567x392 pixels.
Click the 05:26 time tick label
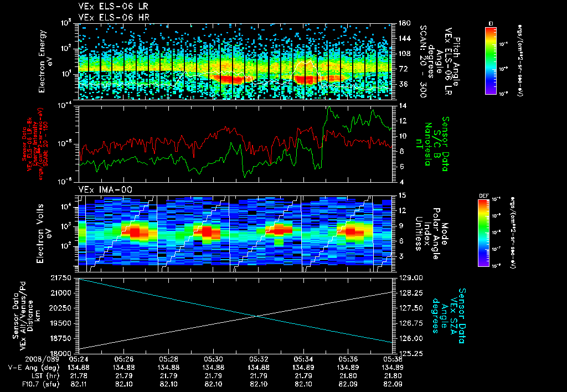(x=123, y=359)
